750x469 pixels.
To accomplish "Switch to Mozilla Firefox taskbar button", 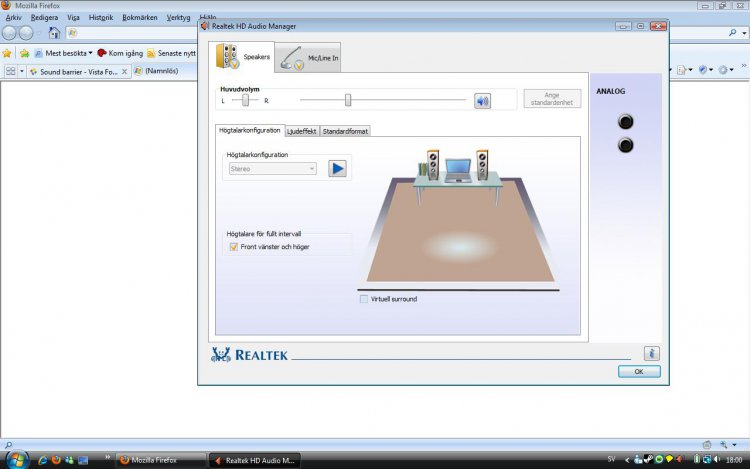I will tap(161, 460).
